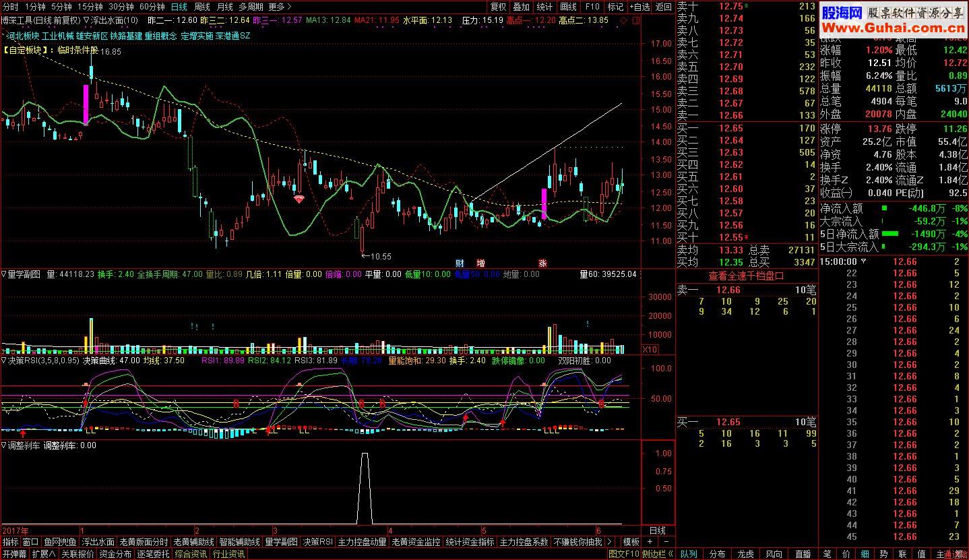969x560 pixels.
Task: Expand the 浮出水面 indicator dropdown triangle
Action: coord(87,20)
